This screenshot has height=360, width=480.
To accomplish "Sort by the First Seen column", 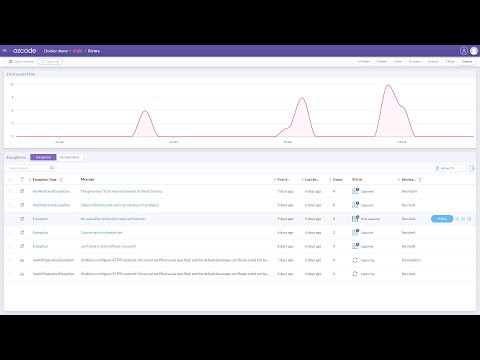I will click(283, 179).
